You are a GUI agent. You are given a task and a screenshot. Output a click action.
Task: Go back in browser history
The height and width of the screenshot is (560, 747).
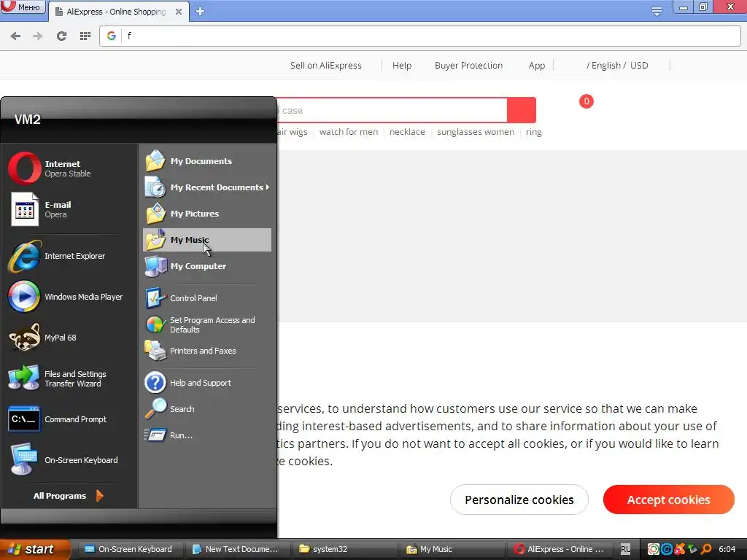click(x=15, y=36)
